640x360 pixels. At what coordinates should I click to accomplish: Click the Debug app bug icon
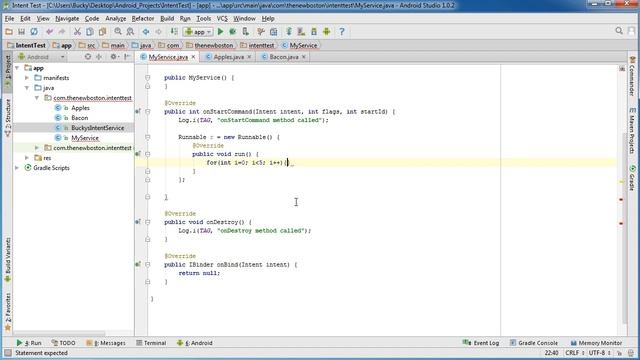(x=233, y=32)
